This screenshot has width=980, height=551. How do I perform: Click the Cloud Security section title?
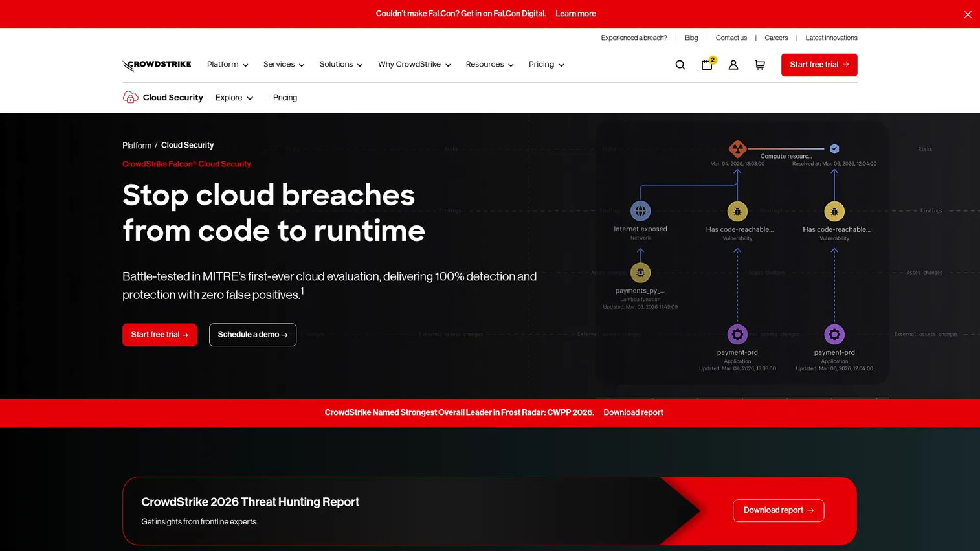[x=173, y=98]
